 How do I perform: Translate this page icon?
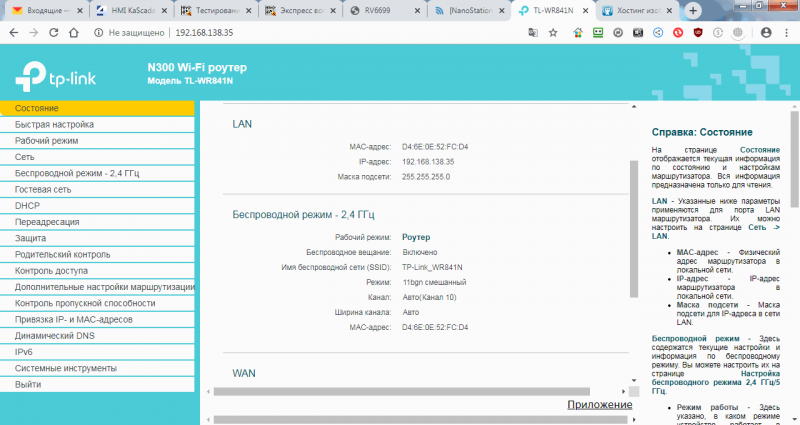tap(533, 33)
